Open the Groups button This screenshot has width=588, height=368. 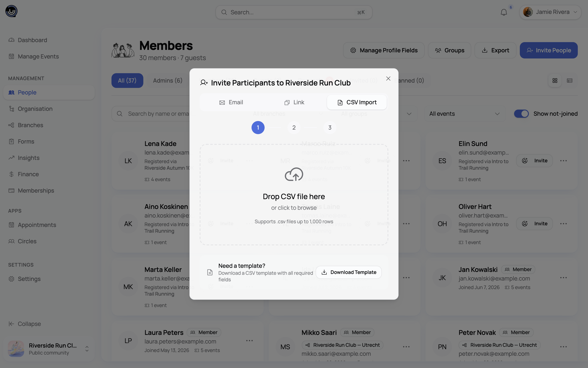pyautogui.click(x=449, y=50)
